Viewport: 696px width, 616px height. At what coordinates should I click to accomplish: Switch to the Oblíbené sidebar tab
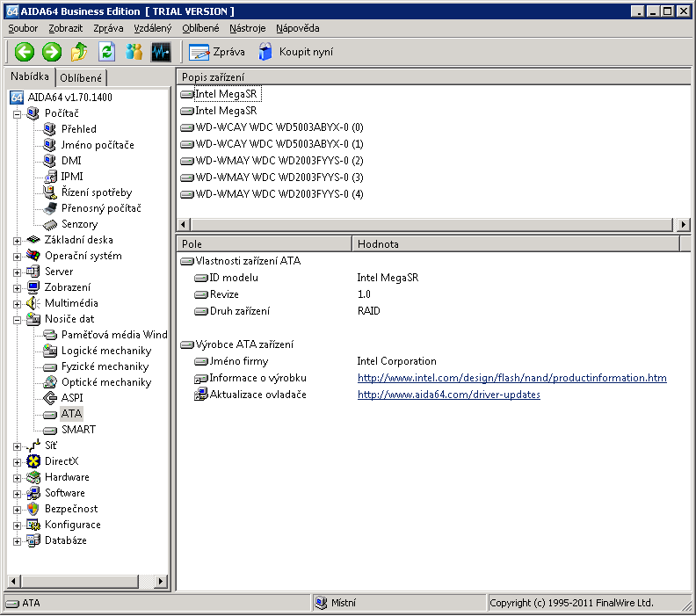click(81, 78)
